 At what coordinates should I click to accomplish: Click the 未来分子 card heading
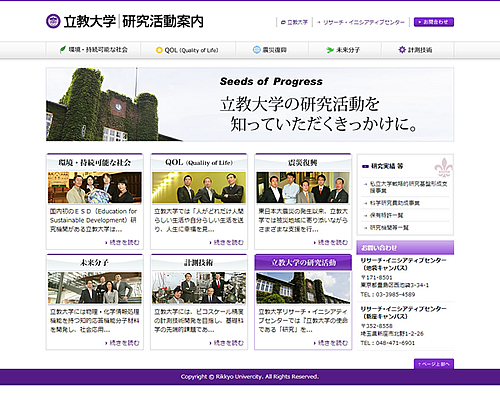(x=95, y=263)
